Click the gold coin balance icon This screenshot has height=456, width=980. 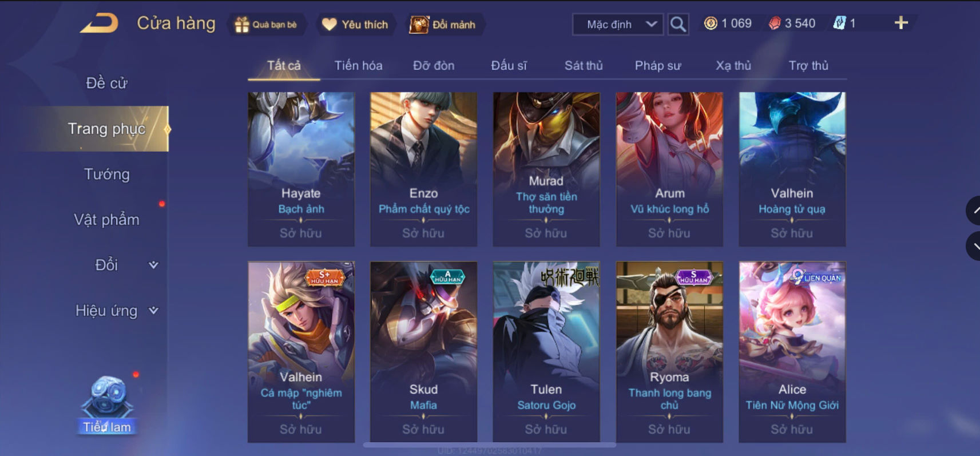coord(711,23)
